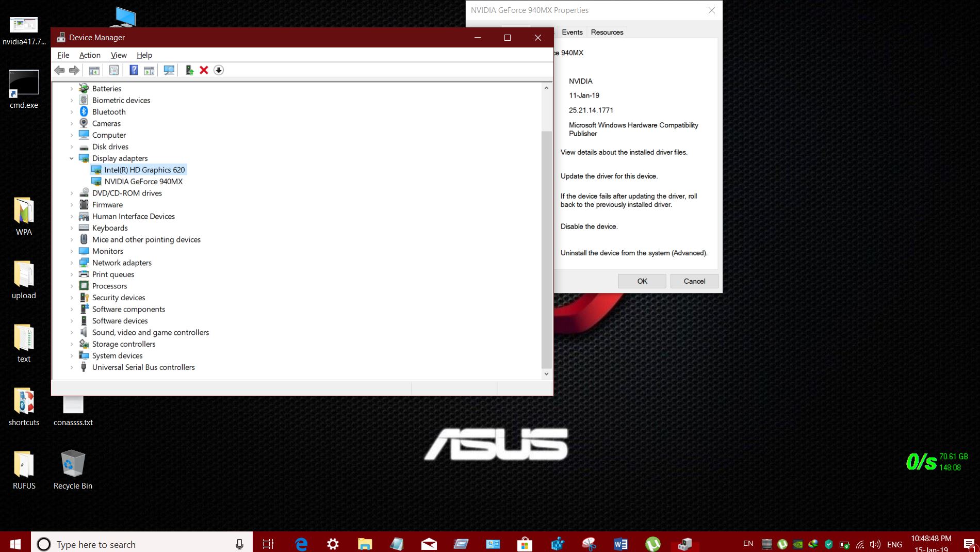This screenshot has height=552, width=980.
Task: Click the red X Uninstall device icon
Action: [x=204, y=70]
